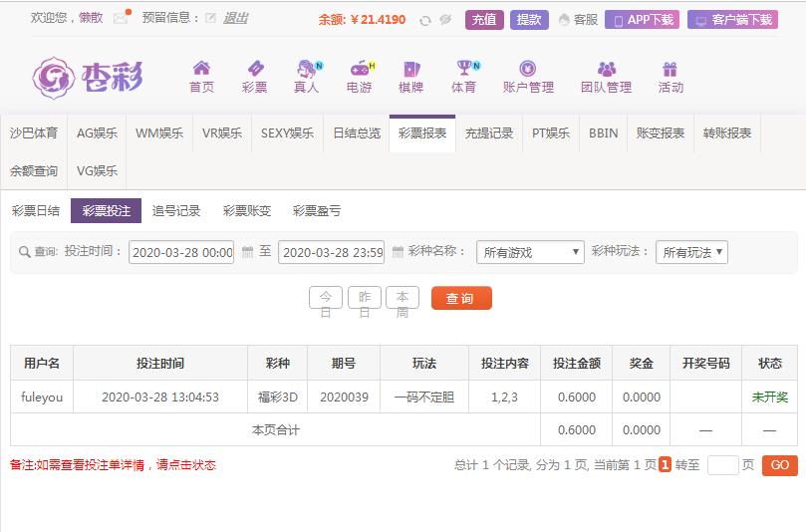The height and width of the screenshot is (532, 806).
Task: Click the edit reserved-info pencil icon
Action: coord(210,18)
